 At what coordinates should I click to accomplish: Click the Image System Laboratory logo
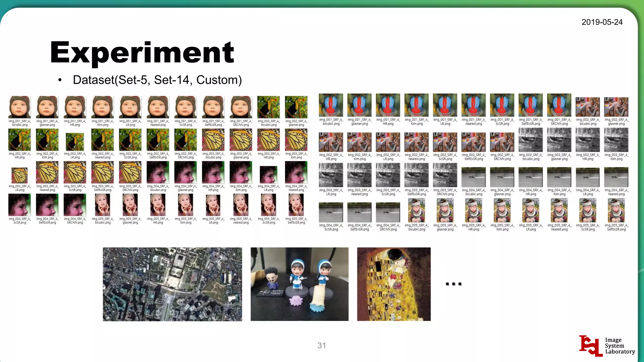607,346
